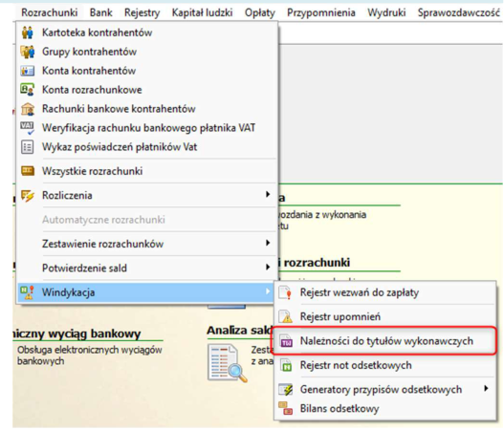Expand Generatory przypisów odsetkowych submenu arrow
504x430 pixels.
(486, 388)
